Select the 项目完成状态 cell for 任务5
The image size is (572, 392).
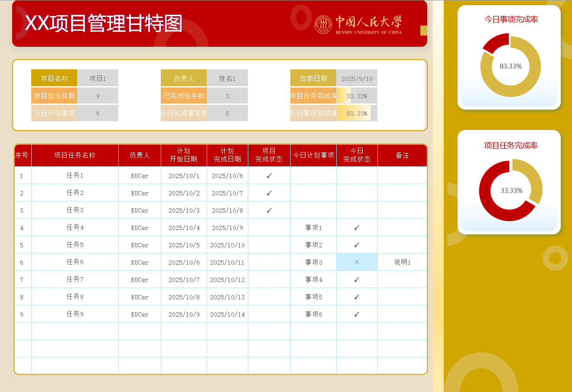coord(269,245)
